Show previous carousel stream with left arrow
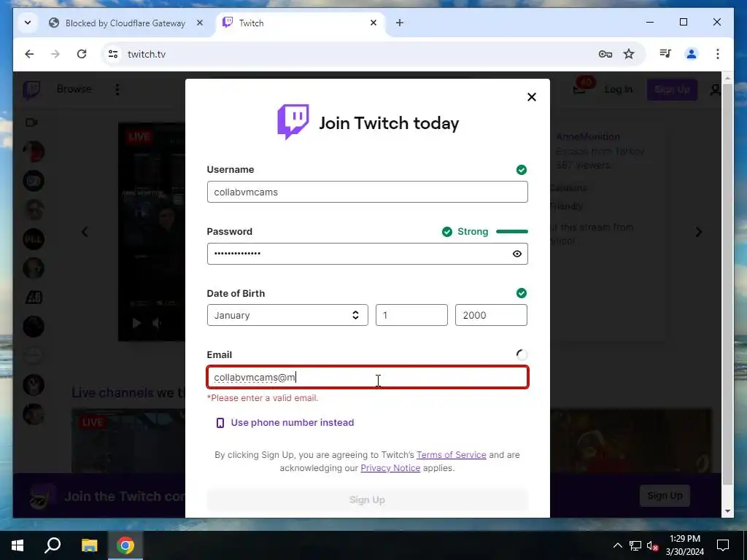The height and width of the screenshot is (560, 747). pyautogui.click(x=85, y=232)
